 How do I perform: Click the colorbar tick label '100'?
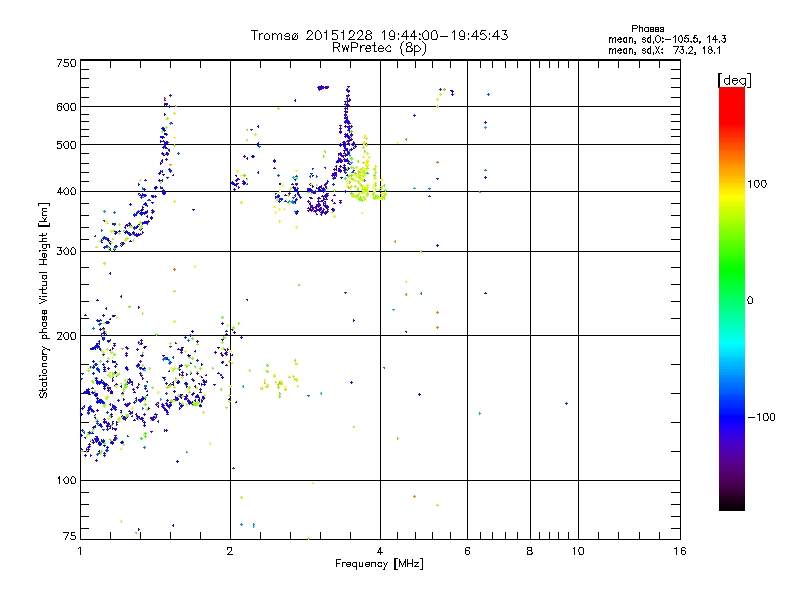(757, 184)
